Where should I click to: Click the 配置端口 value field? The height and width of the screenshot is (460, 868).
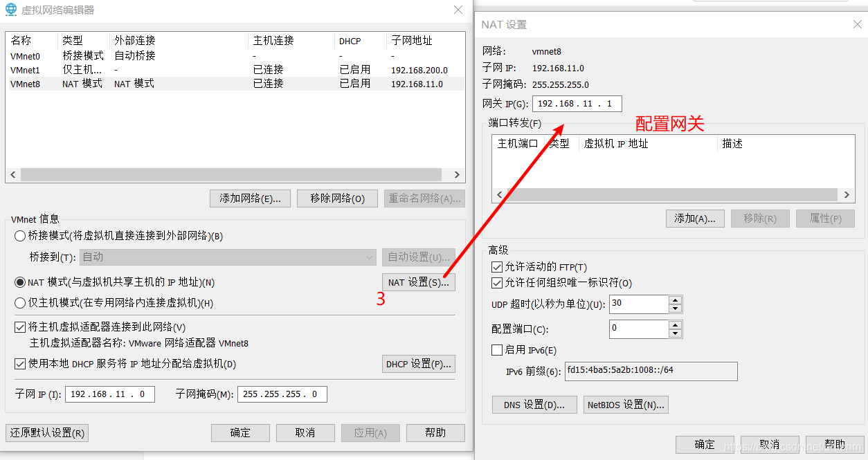point(639,329)
